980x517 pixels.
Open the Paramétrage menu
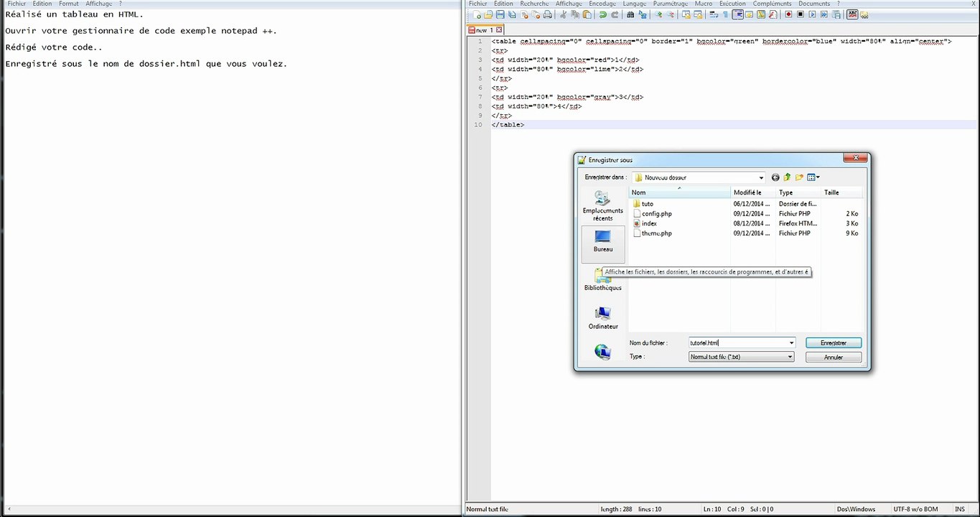point(671,4)
